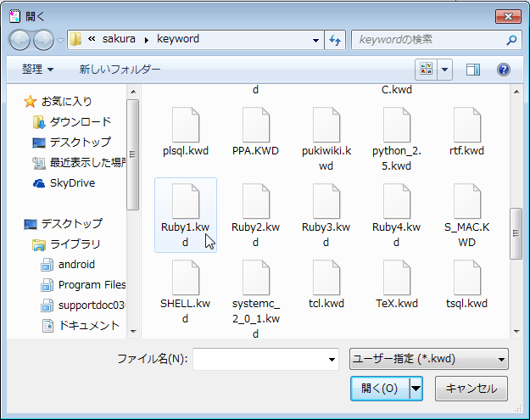Open the ユーザー指定 (*.kwd) file type dropdown
Image resolution: width=530 pixels, height=420 pixels.
pyautogui.click(x=429, y=359)
